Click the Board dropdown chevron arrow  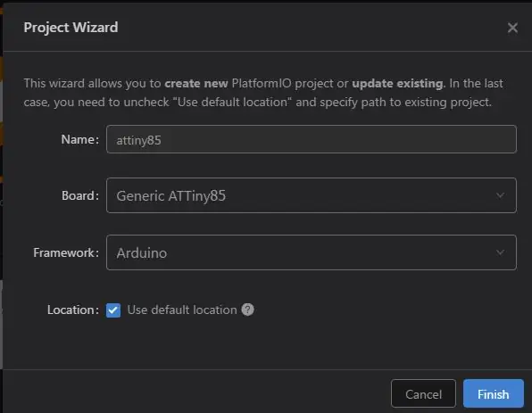[500, 195]
